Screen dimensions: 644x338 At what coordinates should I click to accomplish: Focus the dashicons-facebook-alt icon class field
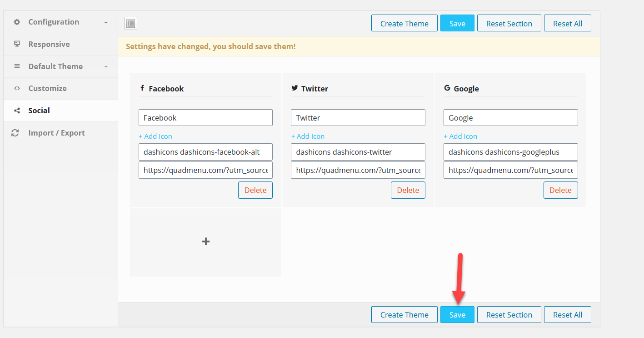click(x=205, y=152)
